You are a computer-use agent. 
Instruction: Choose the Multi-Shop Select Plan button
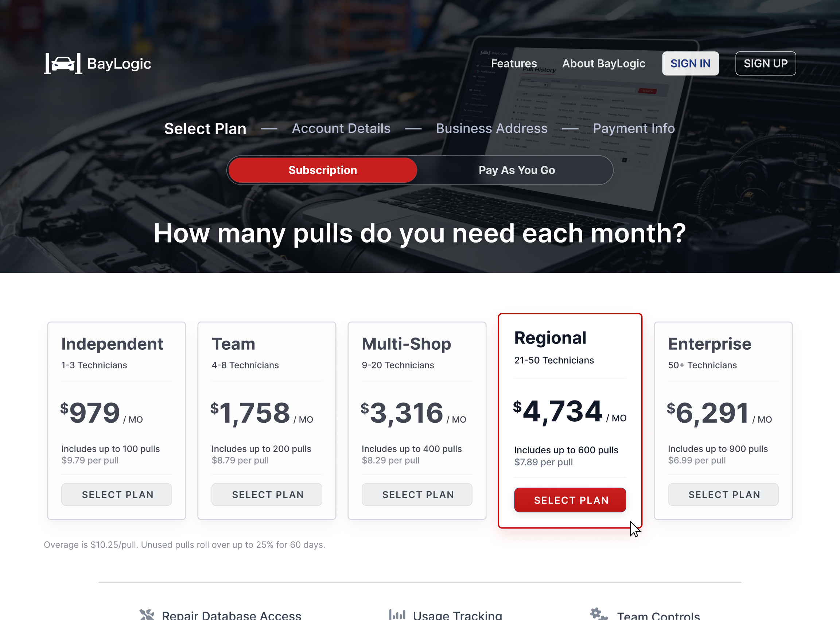(x=417, y=494)
